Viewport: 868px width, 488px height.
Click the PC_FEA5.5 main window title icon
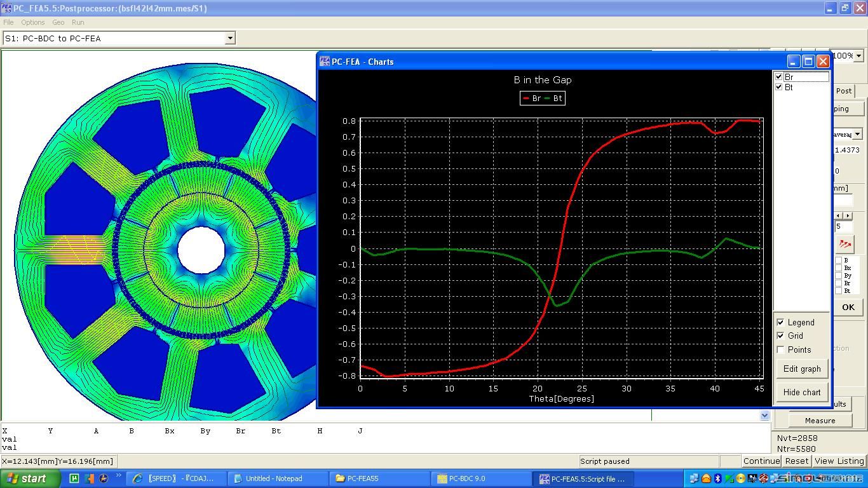(6, 8)
